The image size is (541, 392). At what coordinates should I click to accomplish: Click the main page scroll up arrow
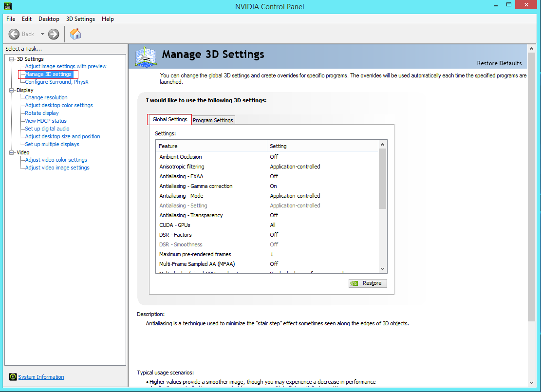[531, 49]
